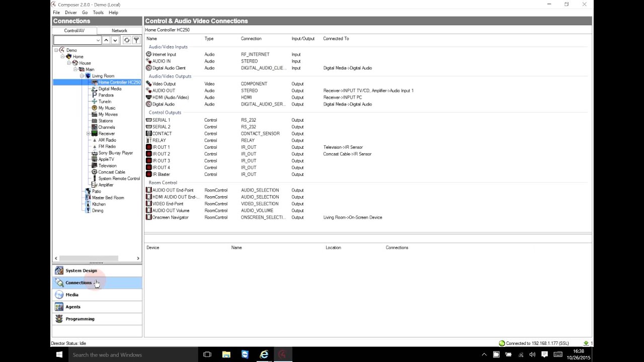Switch to the Network tab
The height and width of the screenshot is (362, 644).
tap(119, 31)
